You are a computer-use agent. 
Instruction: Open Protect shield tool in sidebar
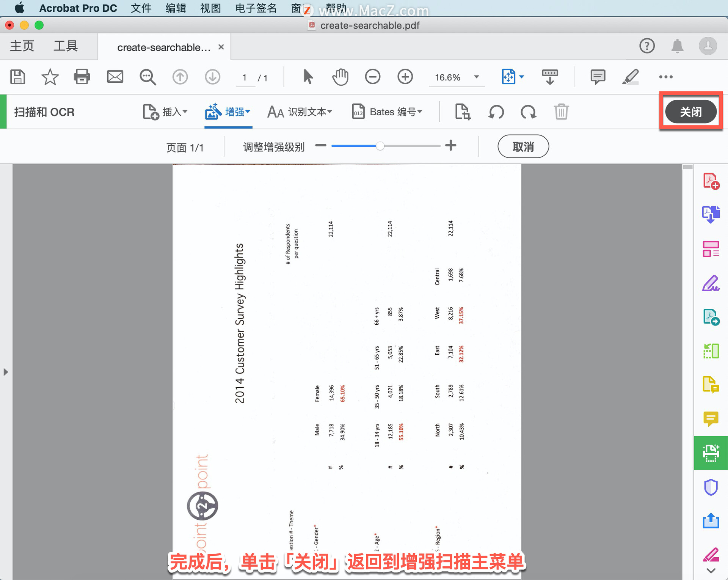(x=711, y=487)
